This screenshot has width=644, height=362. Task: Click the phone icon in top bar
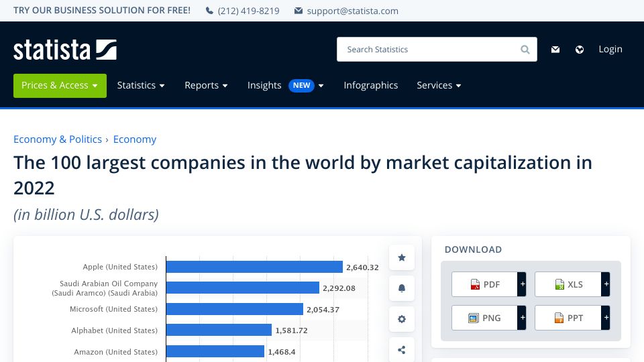(209, 11)
